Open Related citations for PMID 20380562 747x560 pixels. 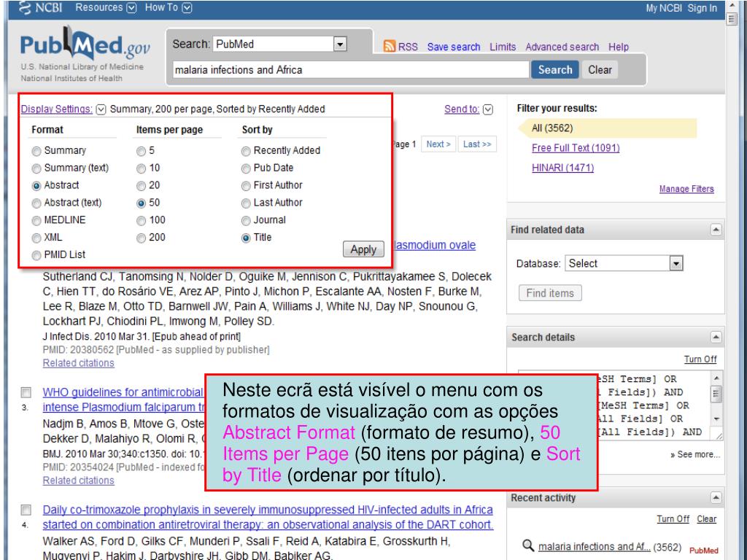click(79, 363)
